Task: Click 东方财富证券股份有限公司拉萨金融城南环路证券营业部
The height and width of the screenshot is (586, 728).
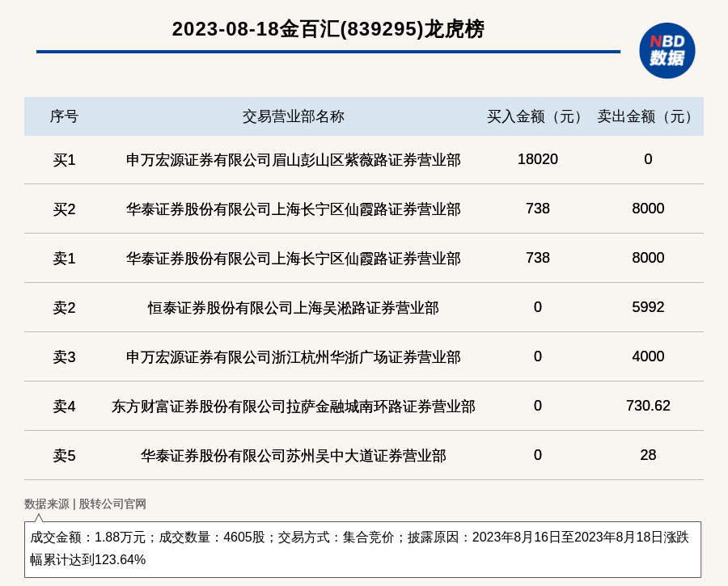Action: (x=294, y=407)
